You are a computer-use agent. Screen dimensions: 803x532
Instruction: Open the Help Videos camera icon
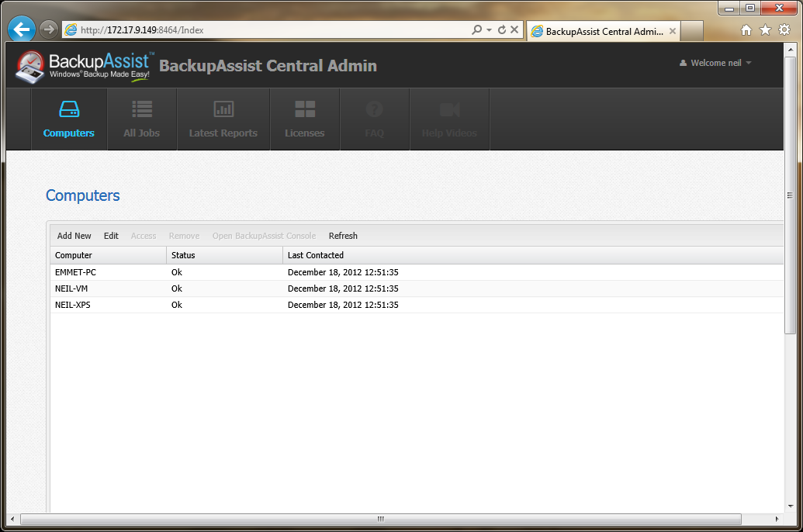click(450, 109)
